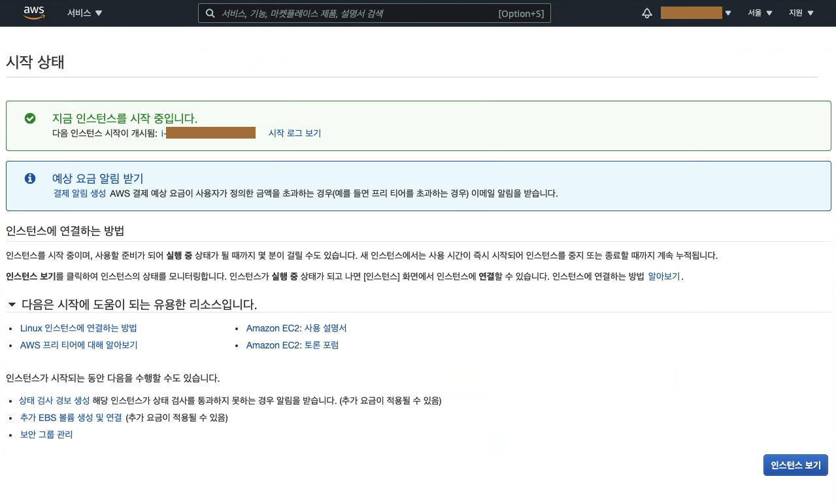836x504 pixels.
Task: Open the account name dropdown
Action: click(695, 13)
